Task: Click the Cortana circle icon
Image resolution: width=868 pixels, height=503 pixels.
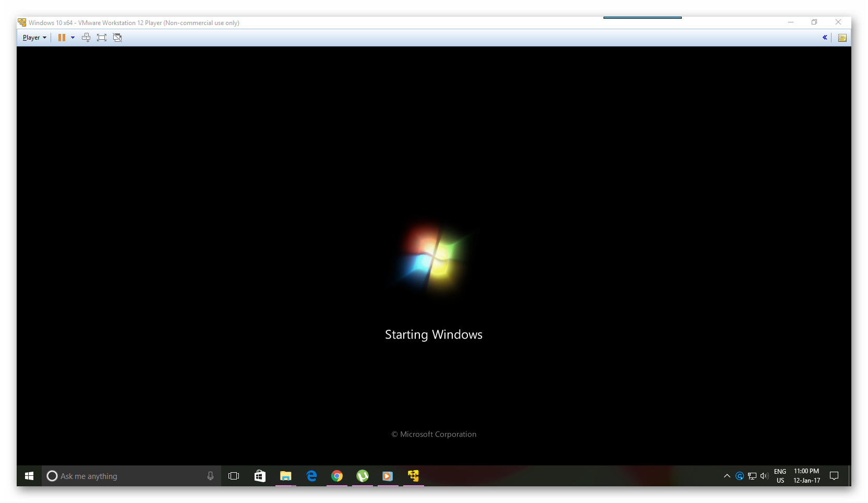Action: [x=52, y=476]
